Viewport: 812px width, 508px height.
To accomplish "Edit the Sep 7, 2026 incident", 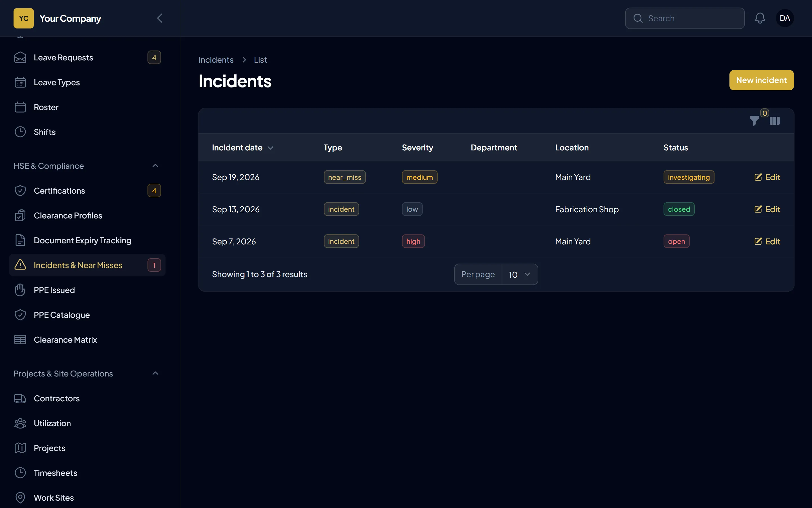I will coord(767,241).
